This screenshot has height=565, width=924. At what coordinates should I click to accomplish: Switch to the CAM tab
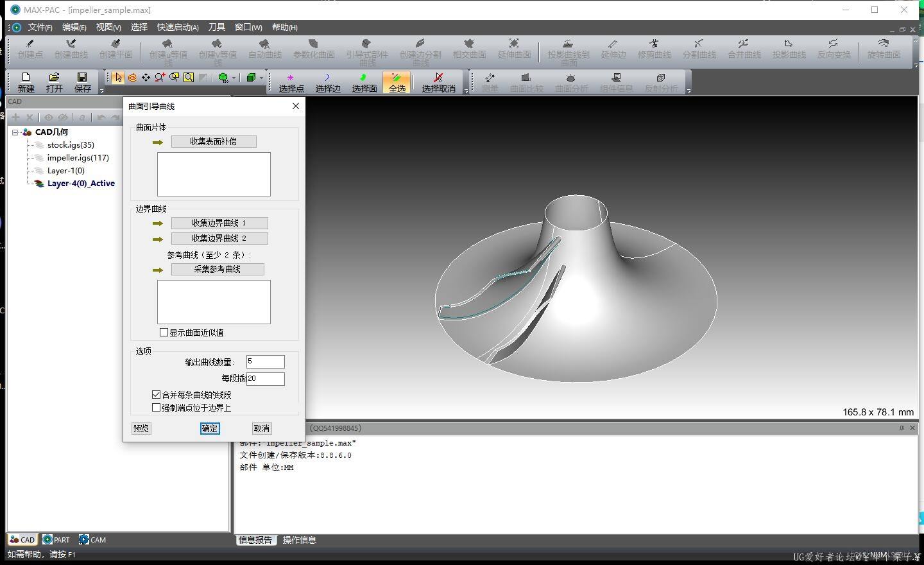[92, 539]
